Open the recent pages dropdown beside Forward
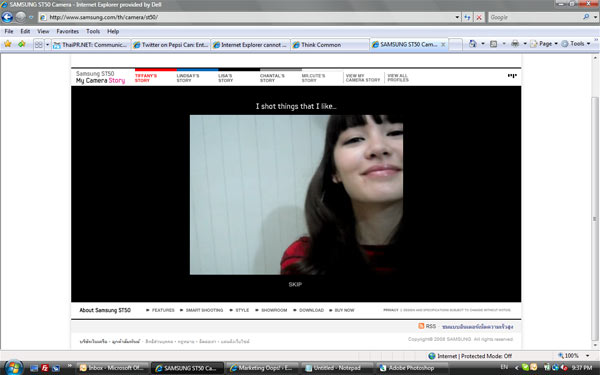 point(31,17)
